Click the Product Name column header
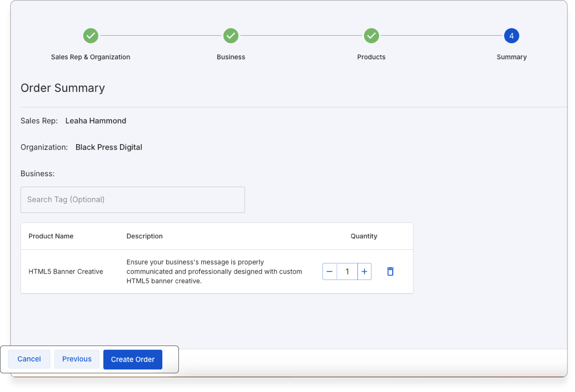The width and height of the screenshot is (575, 392). [51, 236]
